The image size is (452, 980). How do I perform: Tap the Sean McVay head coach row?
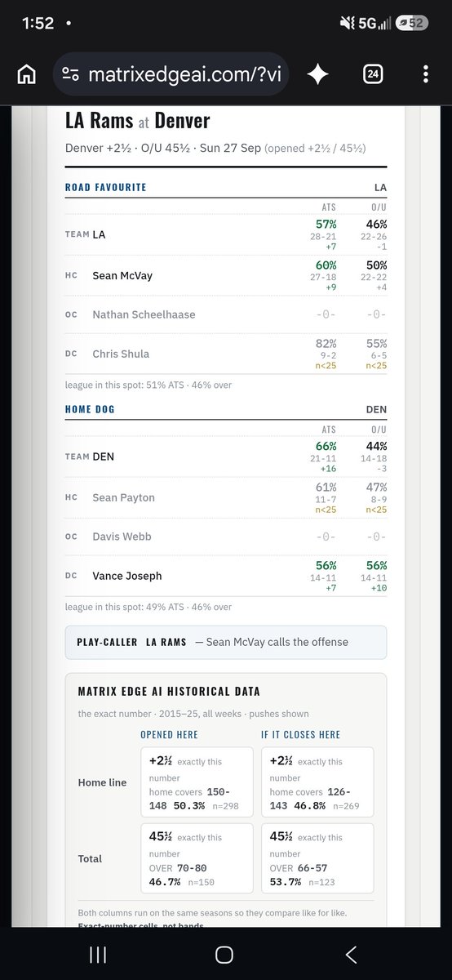226,276
